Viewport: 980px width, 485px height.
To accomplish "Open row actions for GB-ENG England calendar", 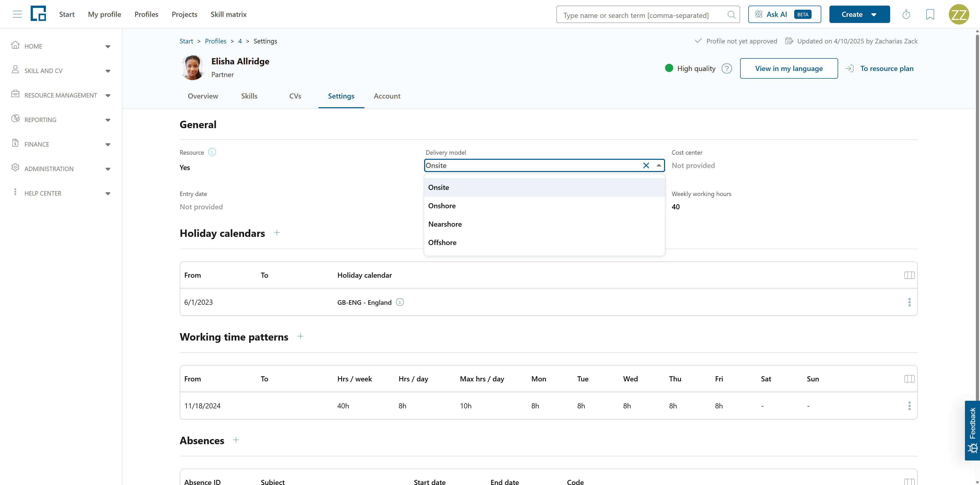I will (910, 302).
